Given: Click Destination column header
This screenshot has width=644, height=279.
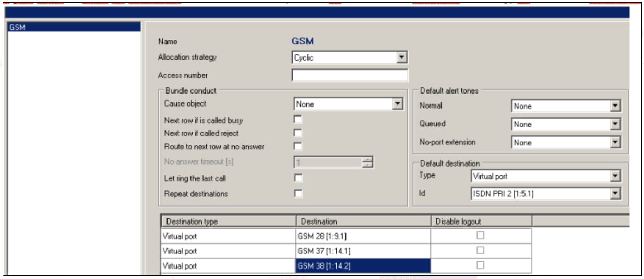Looking at the screenshot, I should click(363, 222).
